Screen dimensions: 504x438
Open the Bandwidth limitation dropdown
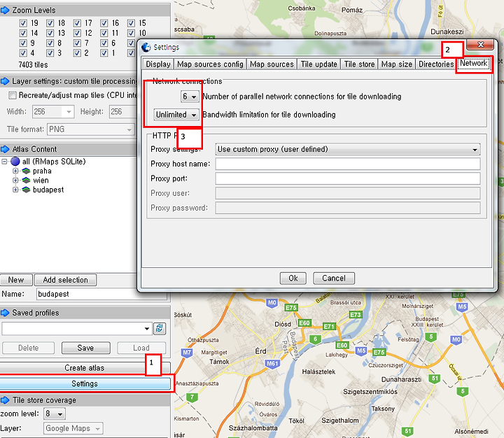(x=176, y=115)
